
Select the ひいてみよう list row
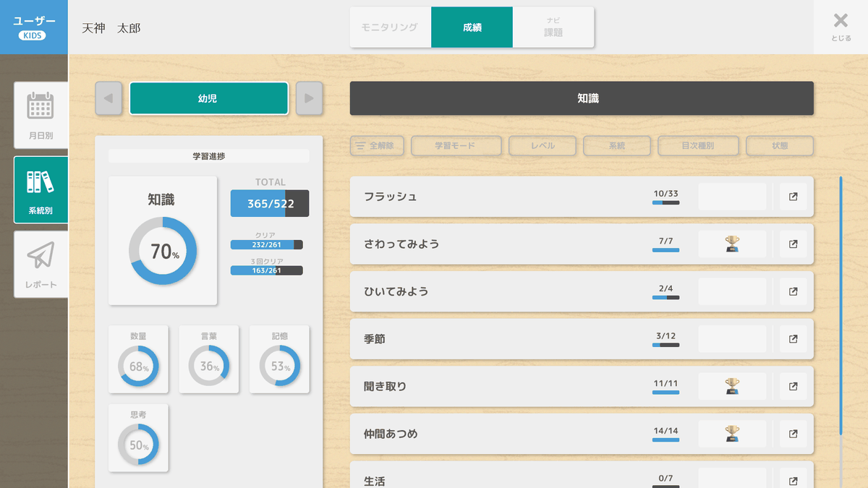click(x=582, y=291)
